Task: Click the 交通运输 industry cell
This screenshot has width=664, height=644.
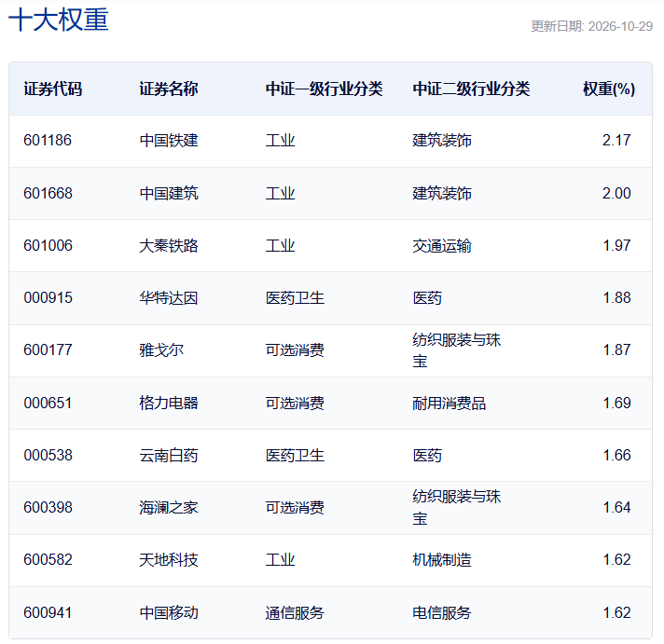Action: 442,245
